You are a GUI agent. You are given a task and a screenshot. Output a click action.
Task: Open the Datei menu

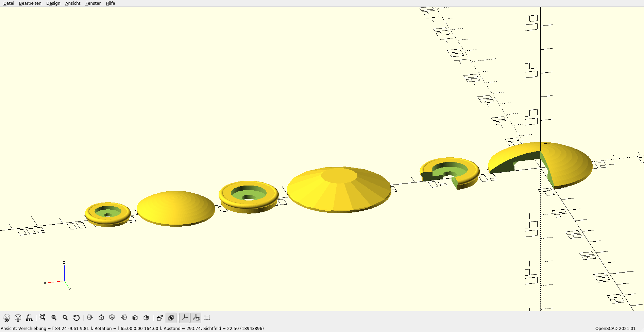tap(9, 3)
